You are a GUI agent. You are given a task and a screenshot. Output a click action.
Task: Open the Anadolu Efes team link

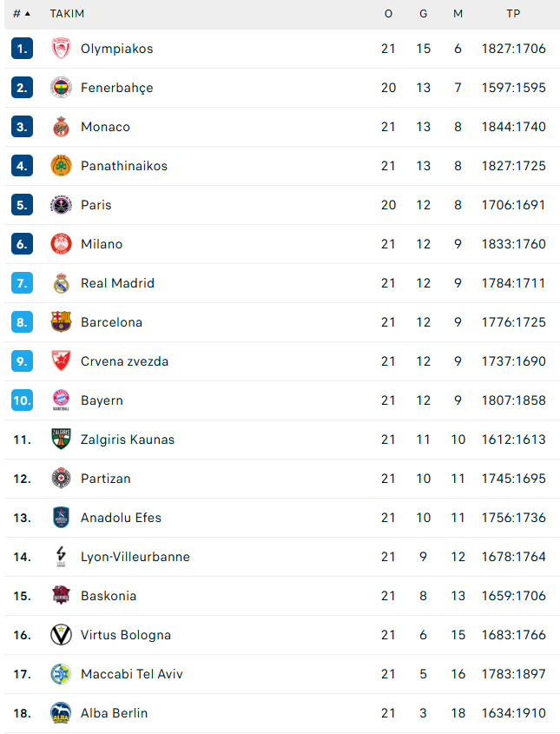121,518
